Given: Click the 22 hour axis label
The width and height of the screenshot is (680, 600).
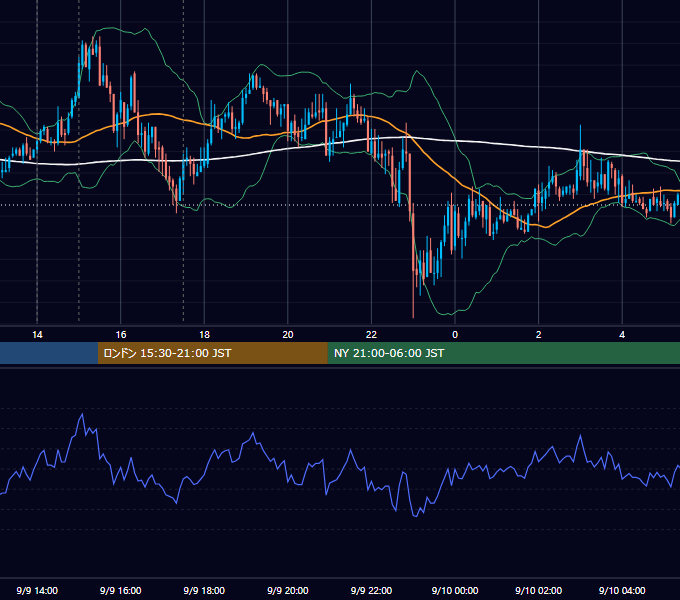Looking at the screenshot, I should 371,335.
